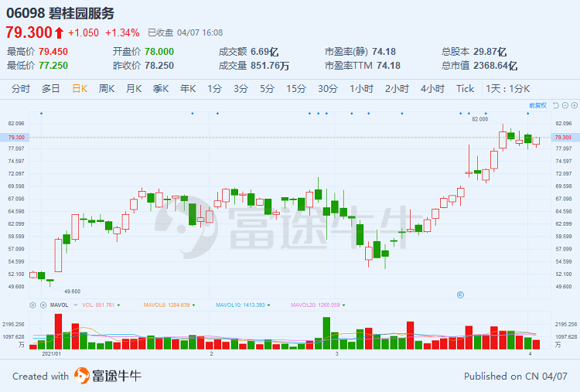The image size is (580, 392).
Task: Click the highlighted 79.300 tag on left axis
Action: [16, 137]
